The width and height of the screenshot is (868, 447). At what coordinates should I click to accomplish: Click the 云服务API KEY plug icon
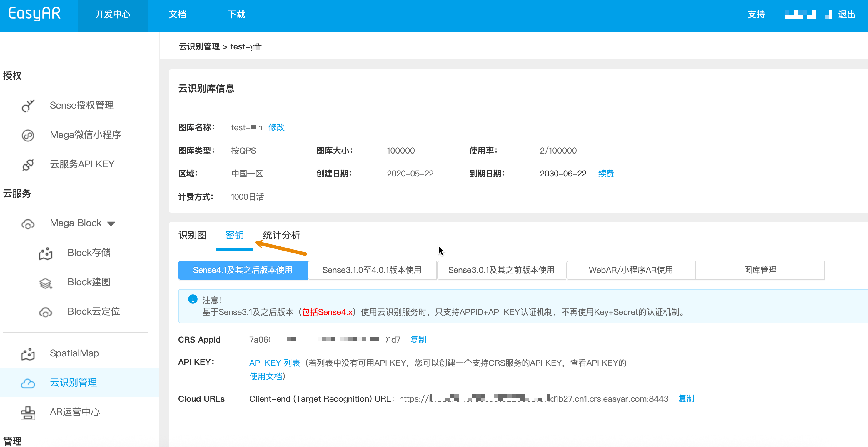28,164
